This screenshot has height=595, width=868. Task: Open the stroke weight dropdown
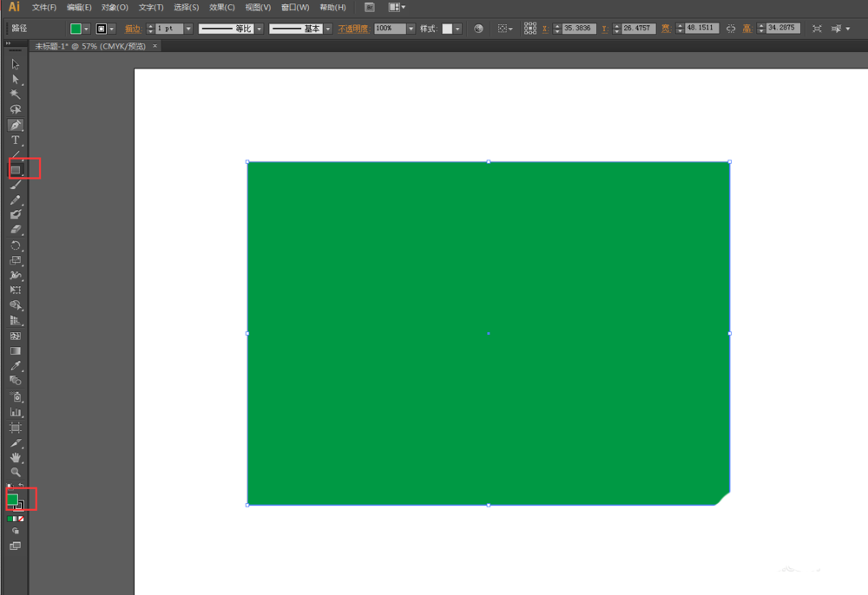coord(188,29)
